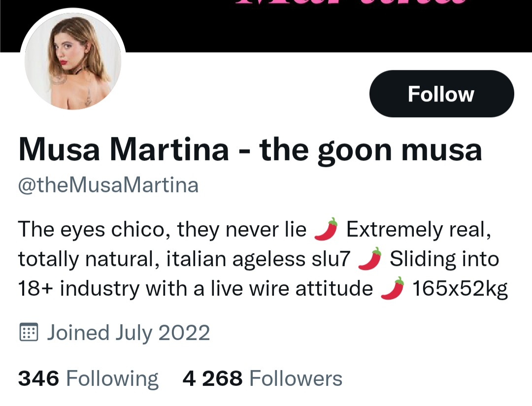
Task: Open the 346 Following list
Action: coord(88,378)
